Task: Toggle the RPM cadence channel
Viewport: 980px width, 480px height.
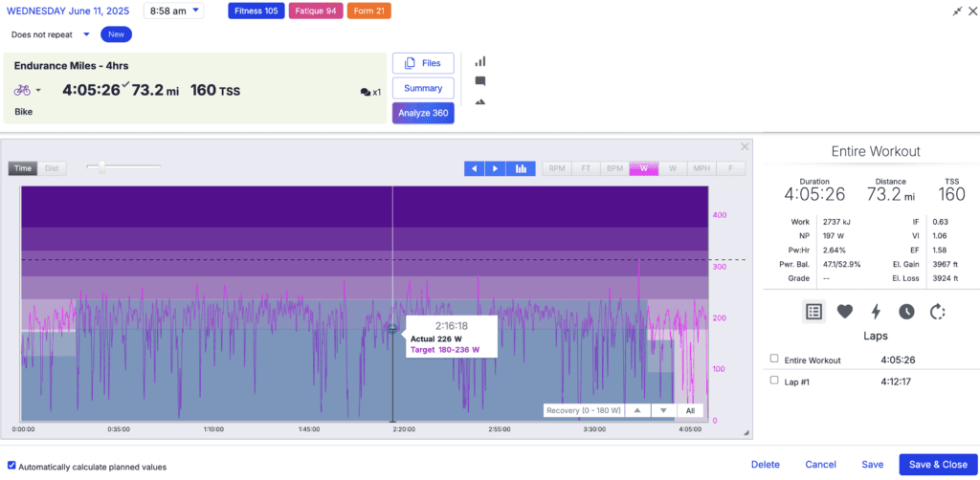Action: pyautogui.click(x=556, y=168)
